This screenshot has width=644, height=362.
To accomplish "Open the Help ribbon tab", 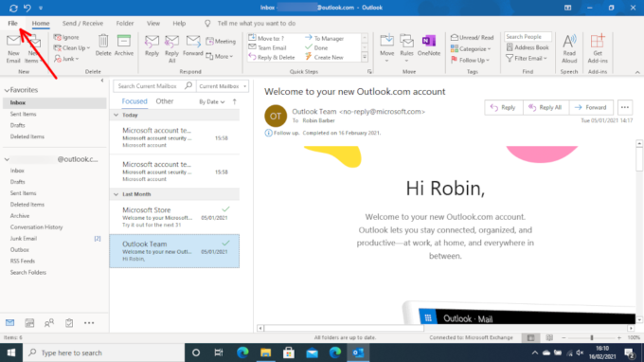I will click(179, 24).
